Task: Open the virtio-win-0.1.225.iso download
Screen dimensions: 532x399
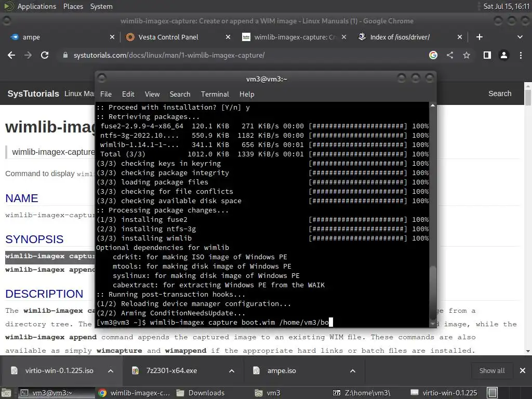Action: [52, 371]
